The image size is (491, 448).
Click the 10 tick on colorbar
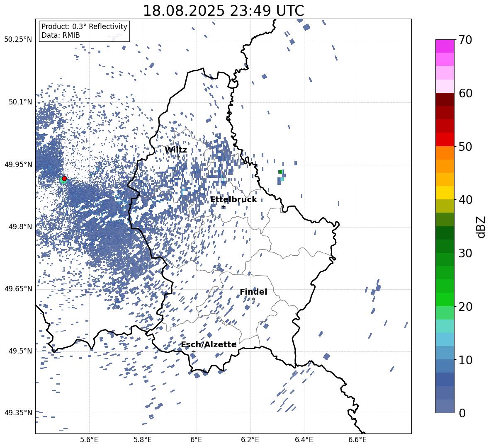(465, 360)
